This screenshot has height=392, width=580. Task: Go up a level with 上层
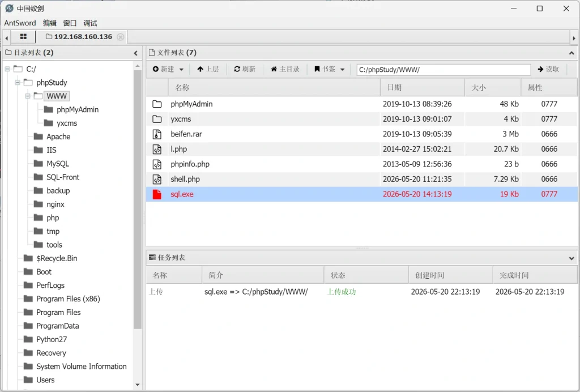tap(208, 69)
